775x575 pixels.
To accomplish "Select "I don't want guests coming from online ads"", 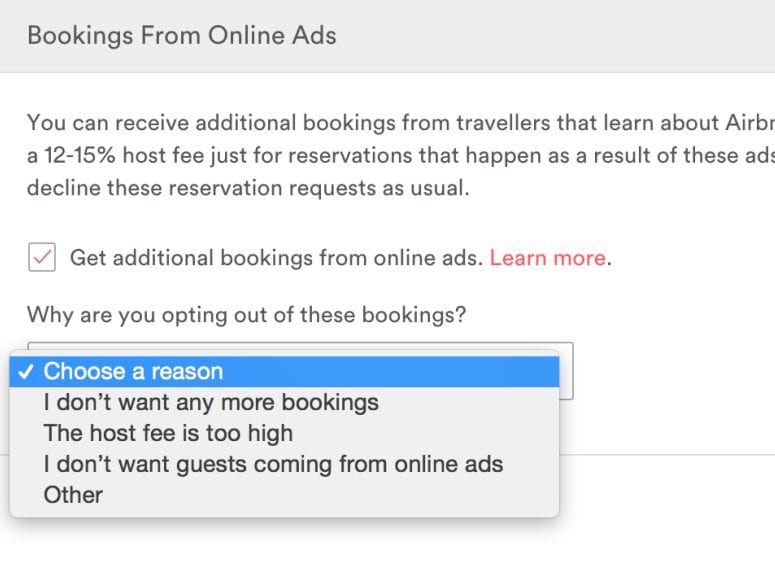I will (x=273, y=464).
